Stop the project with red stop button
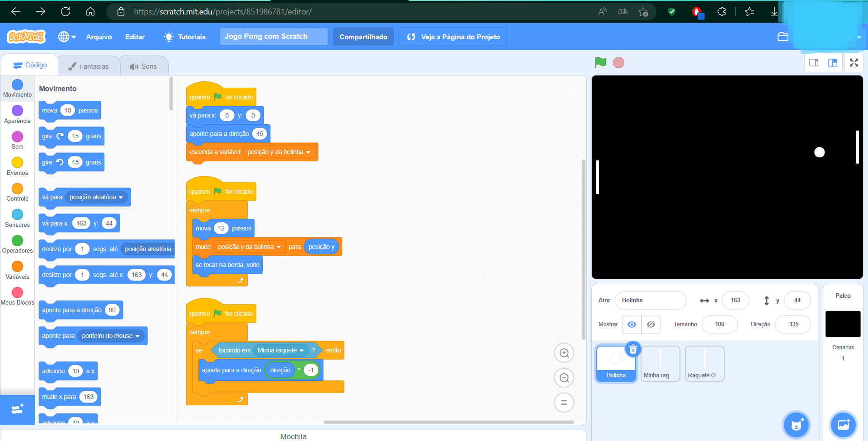Screen dimensions: 868x441 (x=618, y=63)
